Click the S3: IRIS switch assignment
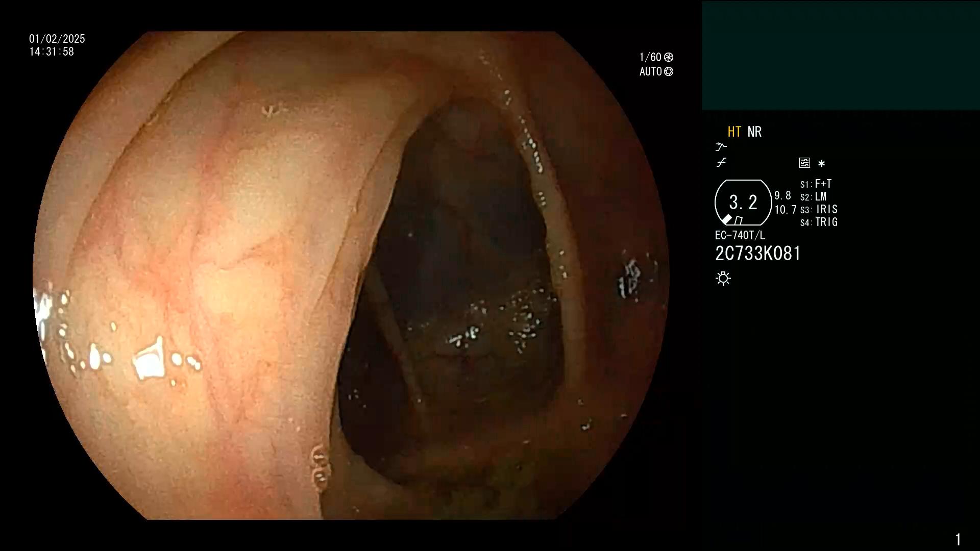 819,209
